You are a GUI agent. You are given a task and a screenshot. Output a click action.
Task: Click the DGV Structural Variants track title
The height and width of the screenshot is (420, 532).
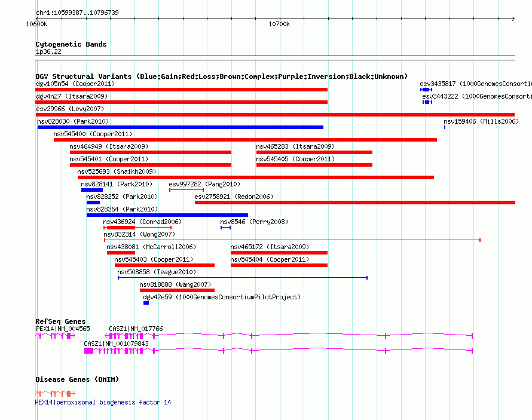coord(221,76)
